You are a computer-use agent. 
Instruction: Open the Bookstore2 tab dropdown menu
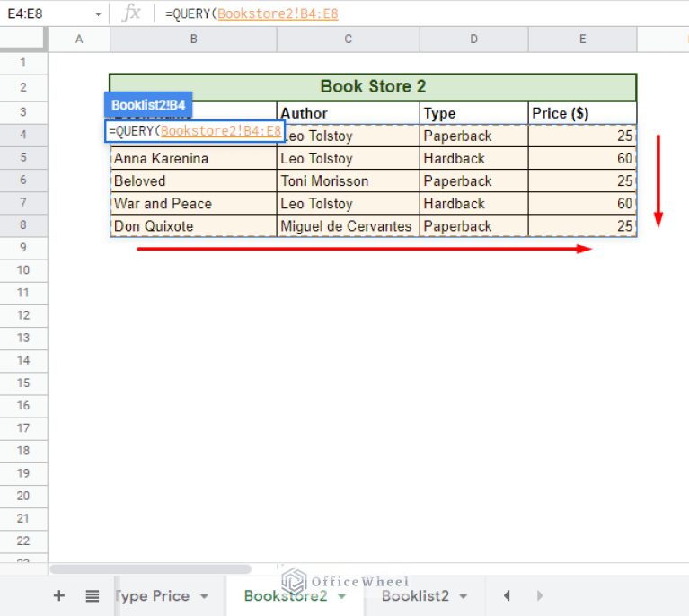(342, 596)
